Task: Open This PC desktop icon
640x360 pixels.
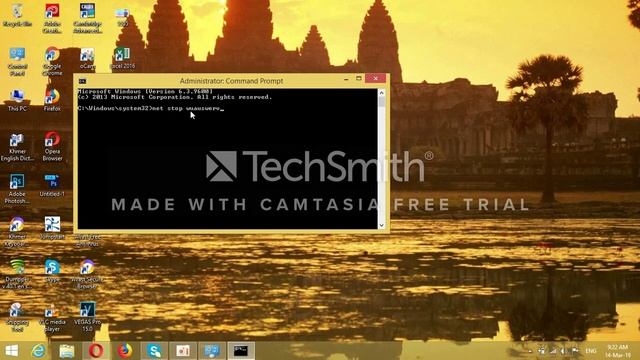Action: (17, 100)
